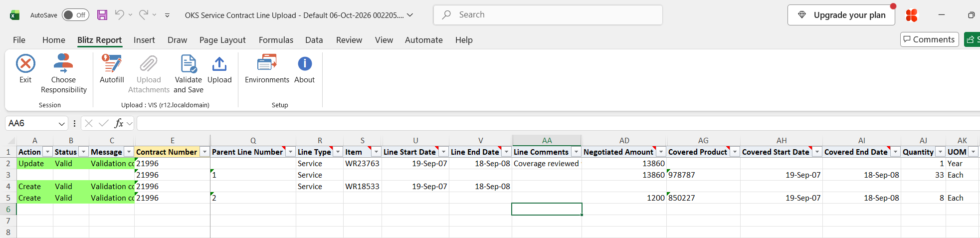This screenshot has height=238, width=980.
Task: Select column header AA
Action: click(x=547, y=141)
